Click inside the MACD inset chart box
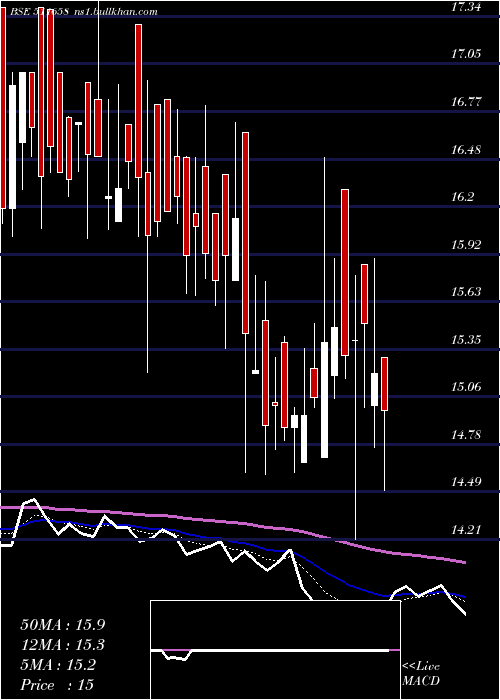The width and height of the screenshot is (500, 700). [275, 650]
